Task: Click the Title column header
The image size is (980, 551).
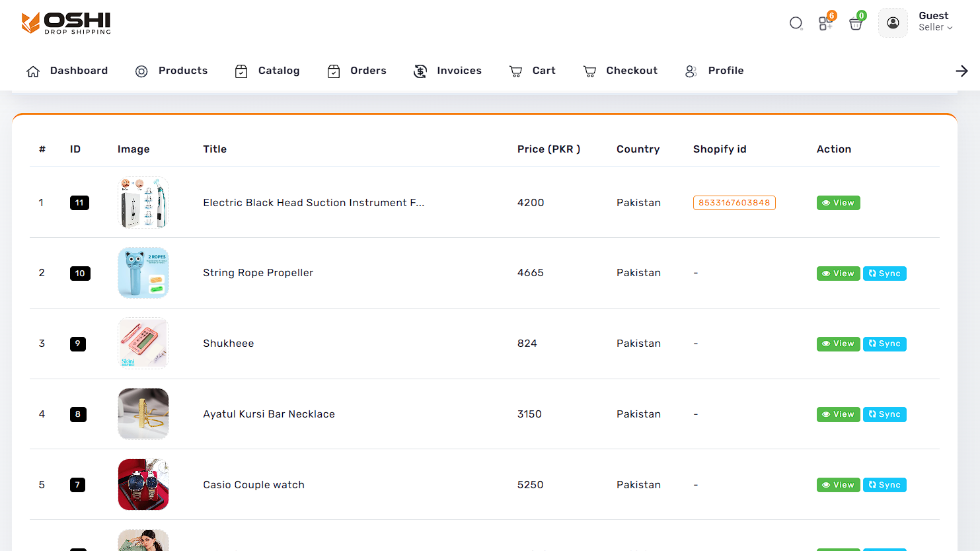Action: click(215, 149)
